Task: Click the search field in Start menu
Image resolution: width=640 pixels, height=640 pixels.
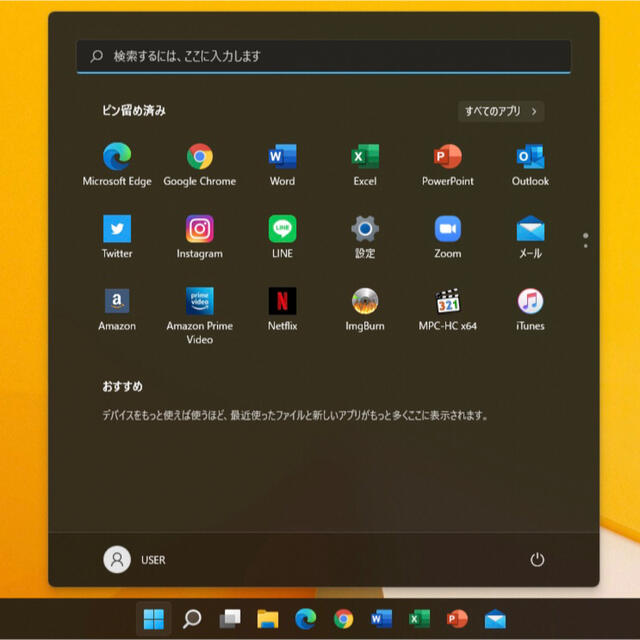Action: 324,56
